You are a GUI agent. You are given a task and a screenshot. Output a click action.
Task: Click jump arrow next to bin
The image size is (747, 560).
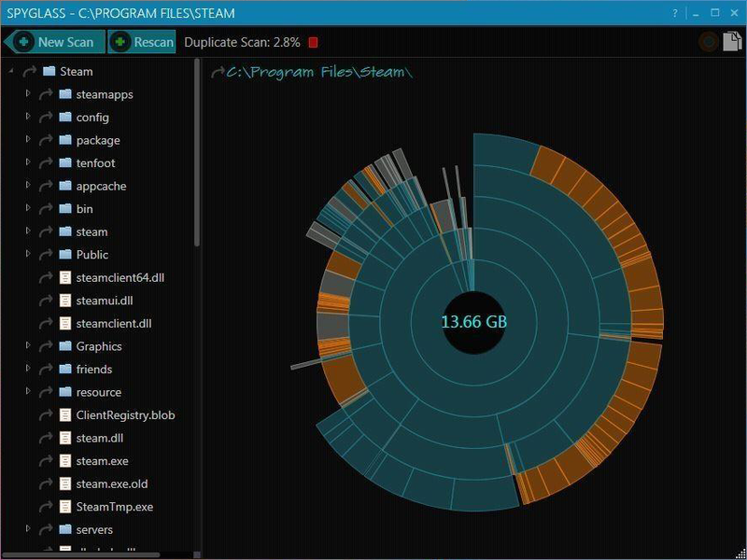point(46,208)
